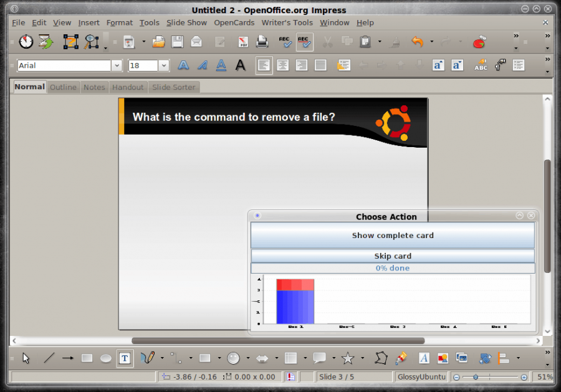Toggle italic formatting in the toolbar
The height and width of the screenshot is (392, 561).
pyautogui.click(x=201, y=65)
